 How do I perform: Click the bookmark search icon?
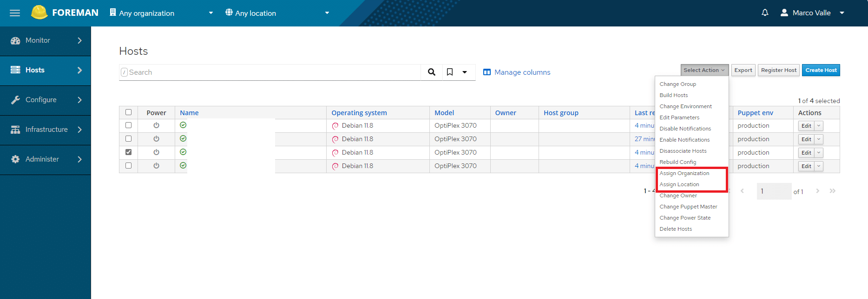tap(450, 72)
